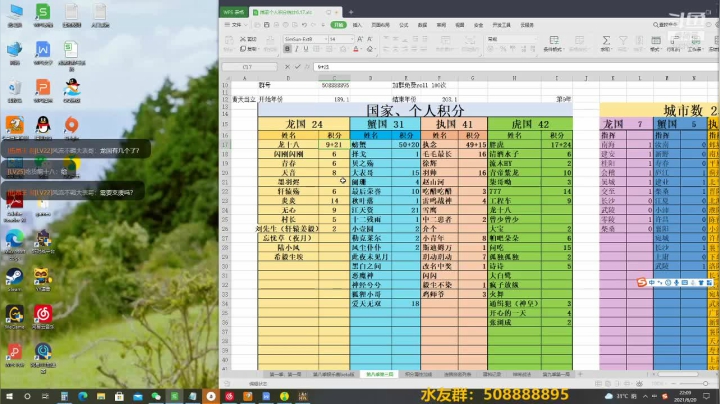Click the clock showing 22:09 in taskbar
The height and width of the screenshot is (404, 720).
(x=685, y=396)
